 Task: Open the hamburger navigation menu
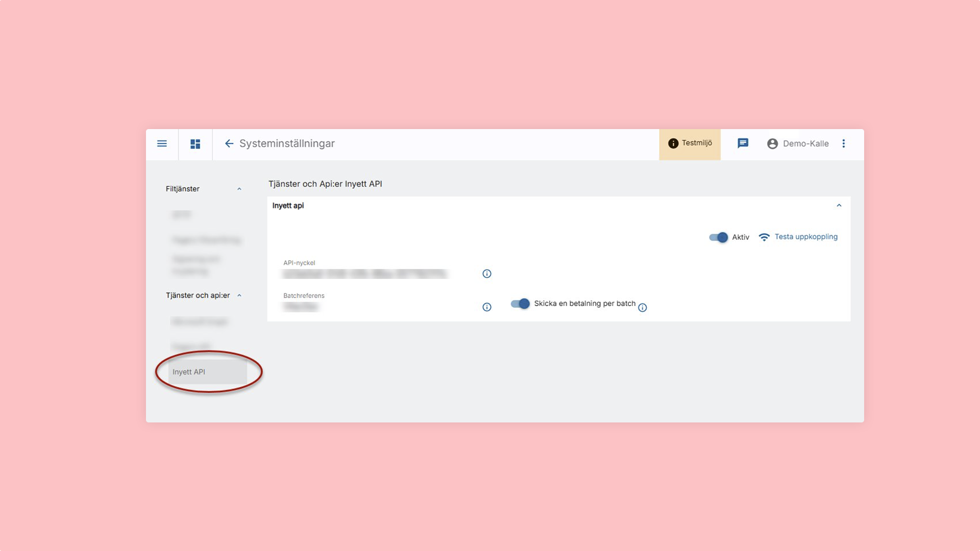[162, 144]
